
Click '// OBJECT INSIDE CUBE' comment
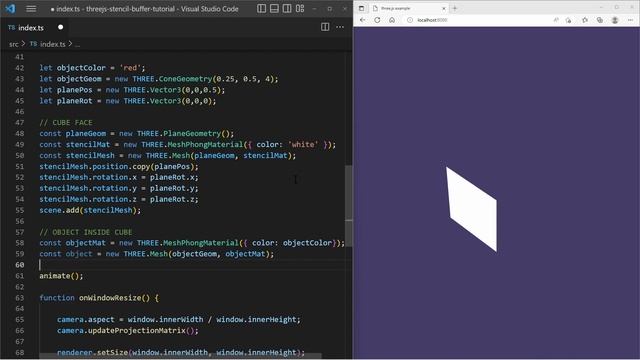coord(86,232)
